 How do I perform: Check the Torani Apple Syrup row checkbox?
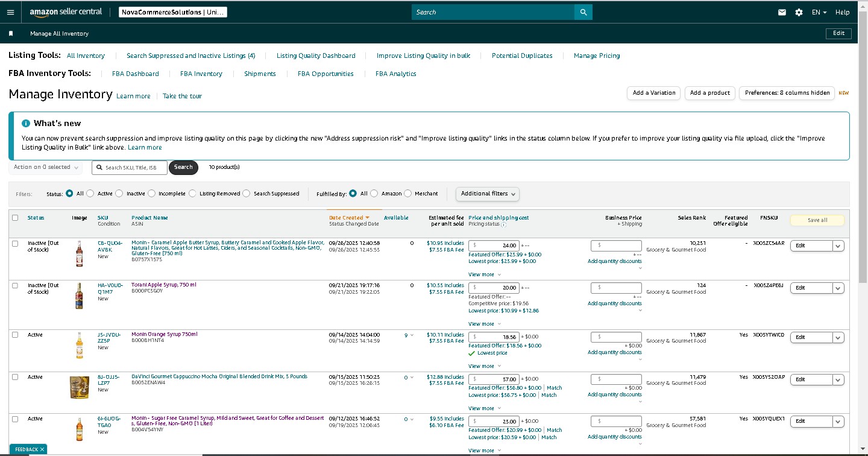(15, 285)
